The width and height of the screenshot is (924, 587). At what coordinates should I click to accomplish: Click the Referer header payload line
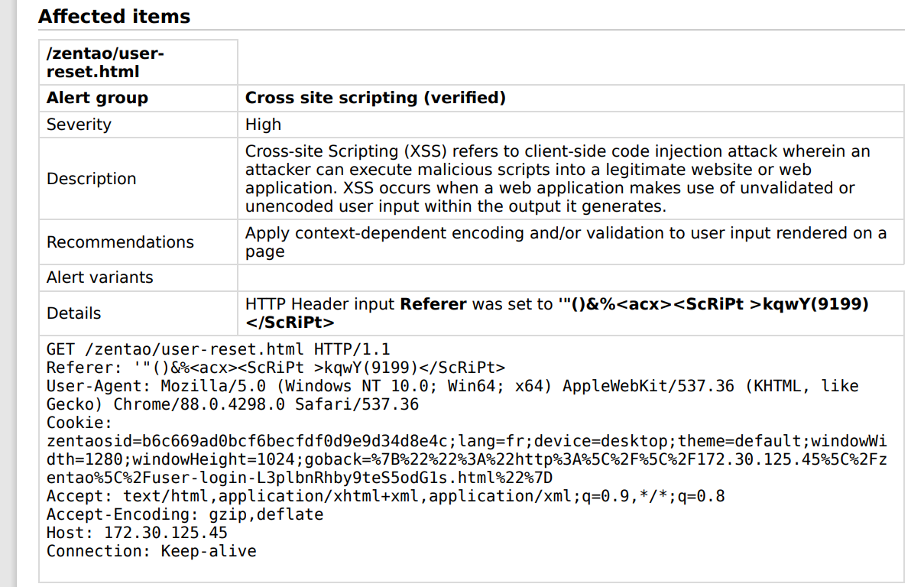[x=275, y=368]
